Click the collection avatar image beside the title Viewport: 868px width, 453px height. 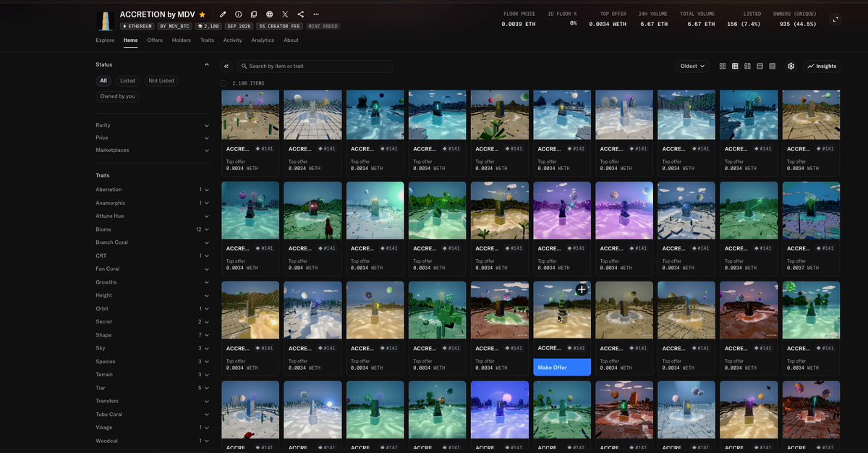pyautogui.click(x=106, y=20)
